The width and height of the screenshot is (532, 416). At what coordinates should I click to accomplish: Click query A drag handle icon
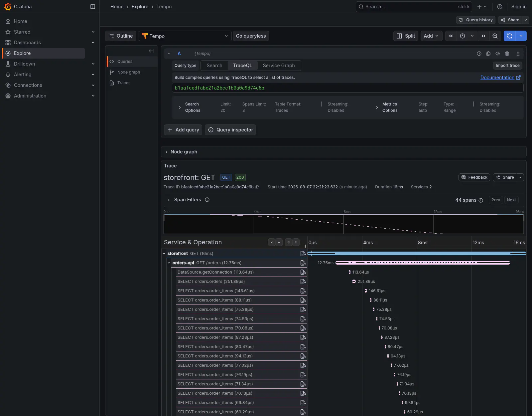518,54
